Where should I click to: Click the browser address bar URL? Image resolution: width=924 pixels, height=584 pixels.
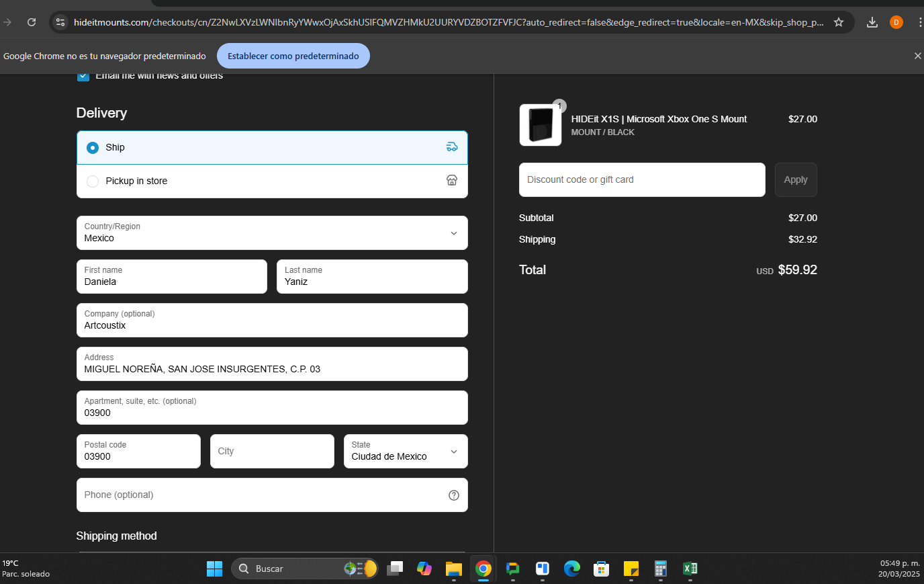point(449,22)
